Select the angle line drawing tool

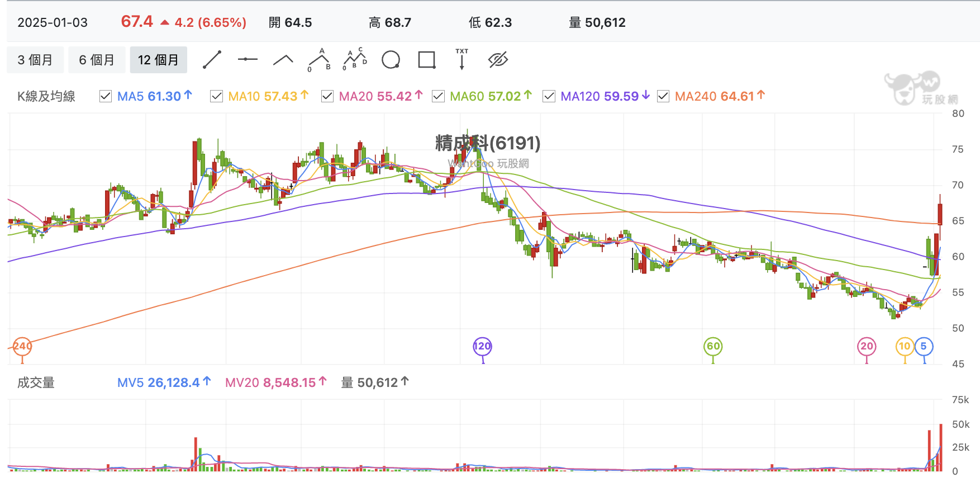coord(283,60)
